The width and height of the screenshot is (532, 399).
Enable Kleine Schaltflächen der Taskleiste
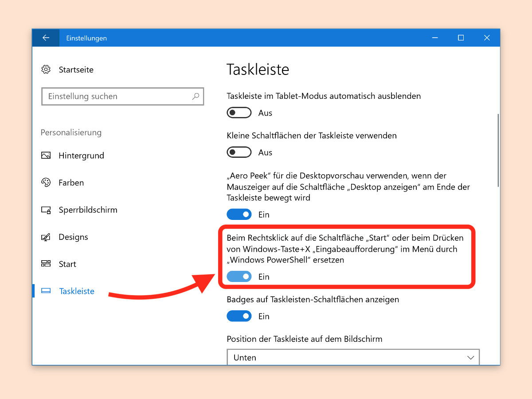point(239,153)
